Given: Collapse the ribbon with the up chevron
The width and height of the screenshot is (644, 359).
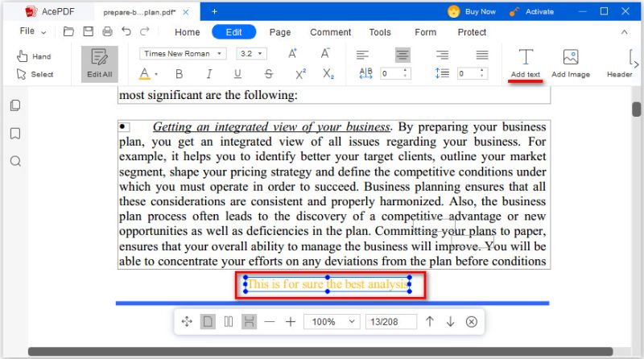Looking at the screenshot, I should click(625, 32).
